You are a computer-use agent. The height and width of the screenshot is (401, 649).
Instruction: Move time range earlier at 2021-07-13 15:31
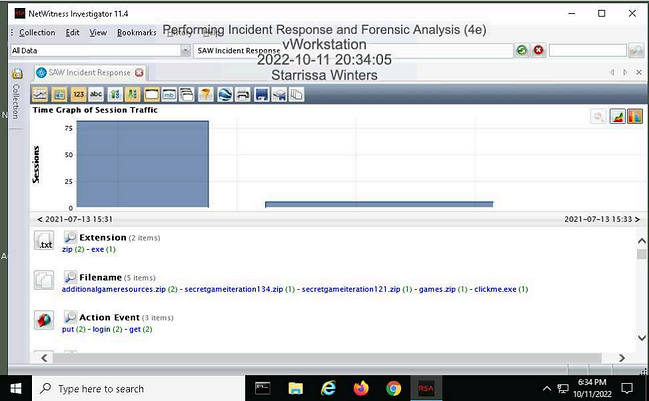click(40, 219)
